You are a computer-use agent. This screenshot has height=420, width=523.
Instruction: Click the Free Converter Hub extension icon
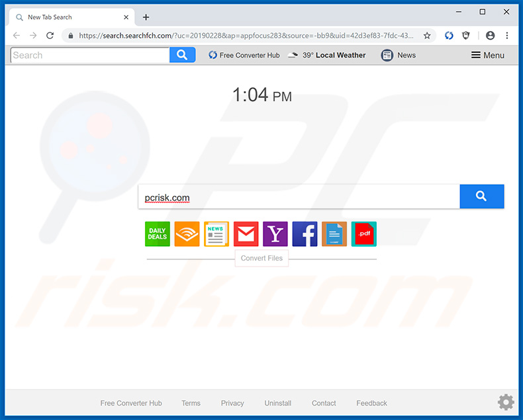coord(449,35)
